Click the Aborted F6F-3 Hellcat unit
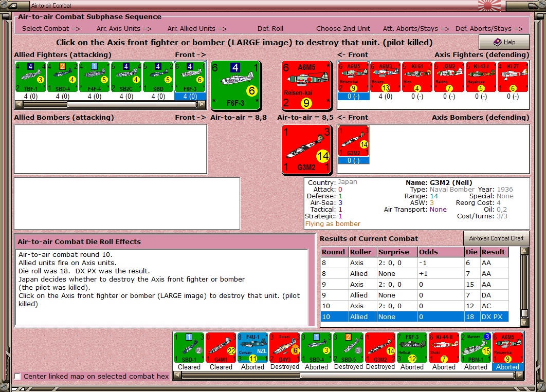The width and height of the screenshot is (546, 392). pyautogui.click(x=412, y=348)
